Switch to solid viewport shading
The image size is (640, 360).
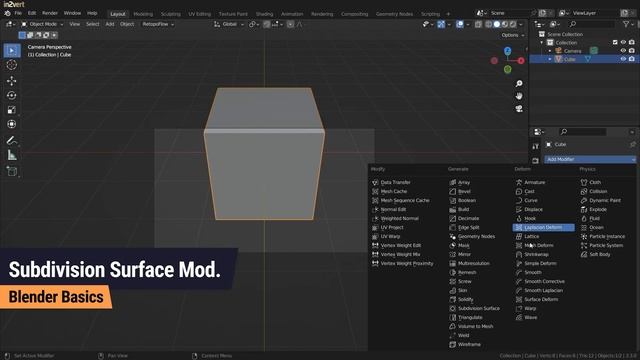[x=497, y=24]
